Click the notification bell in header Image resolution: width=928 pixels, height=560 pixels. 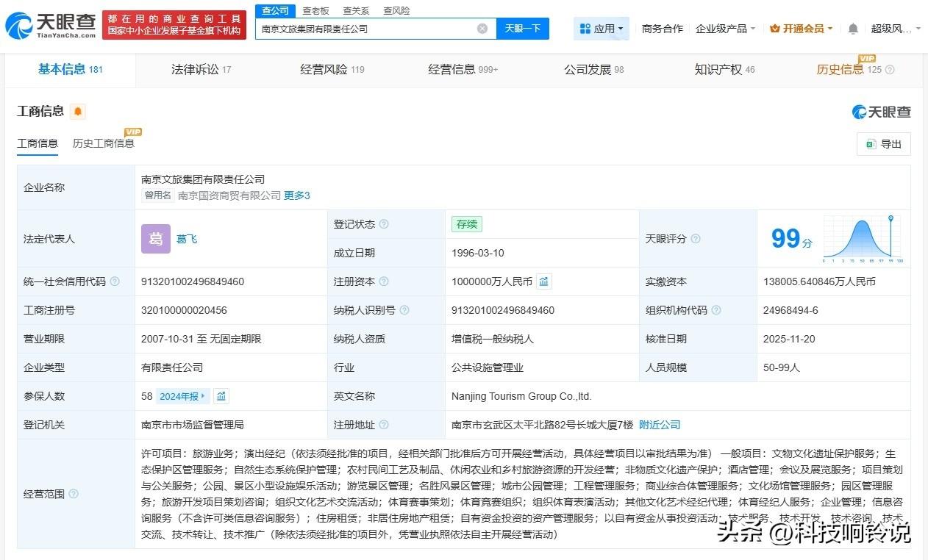[853, 29]
